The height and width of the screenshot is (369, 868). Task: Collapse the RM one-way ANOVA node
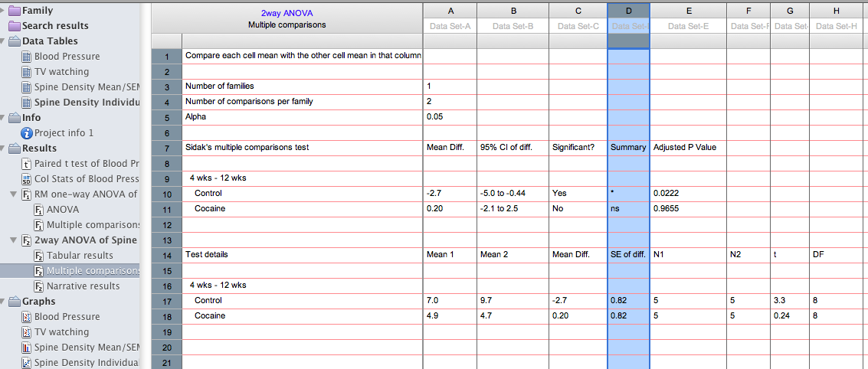click(15, 194)
